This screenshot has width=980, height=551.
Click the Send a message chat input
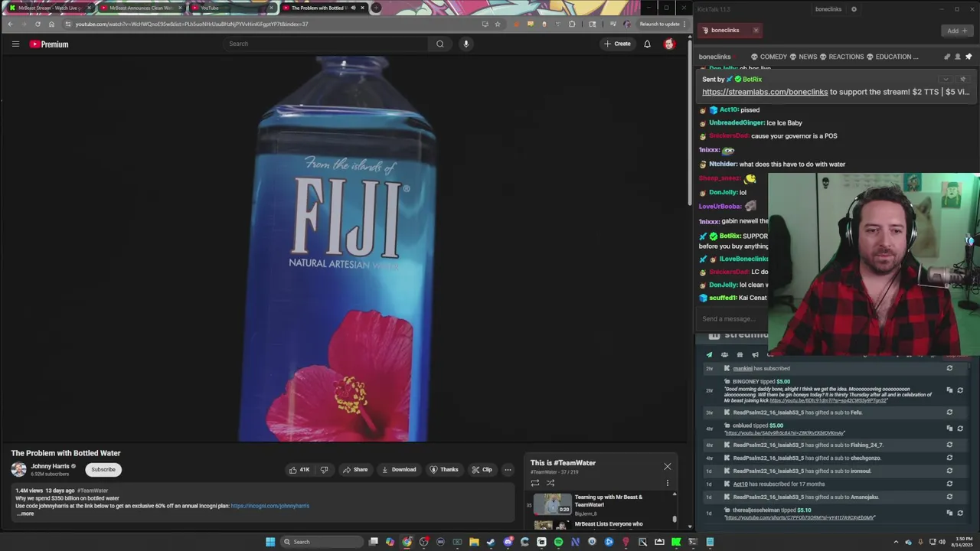pyautogui.click(x=731, y=319)
